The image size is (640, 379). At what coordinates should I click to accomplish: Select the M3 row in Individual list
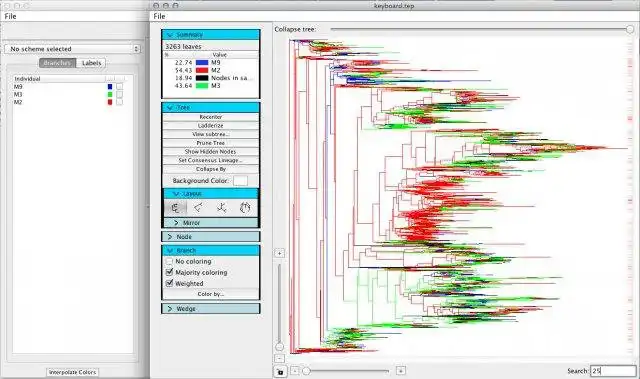72,94
